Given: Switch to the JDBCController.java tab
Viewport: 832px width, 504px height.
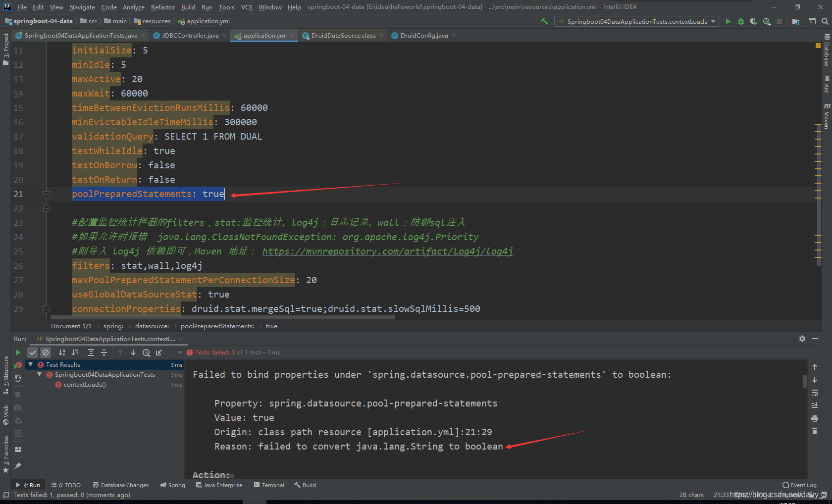Looking at the screenshot, I should 190,35.
